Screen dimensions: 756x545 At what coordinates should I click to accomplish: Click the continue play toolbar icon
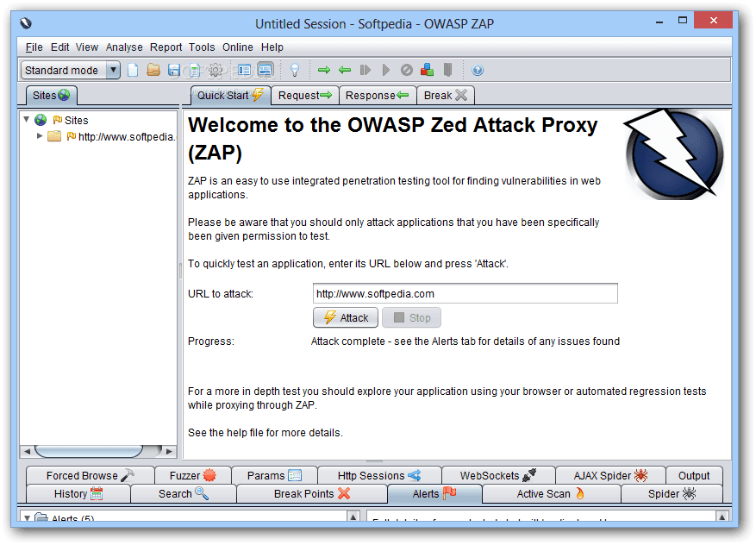[385, 71]
